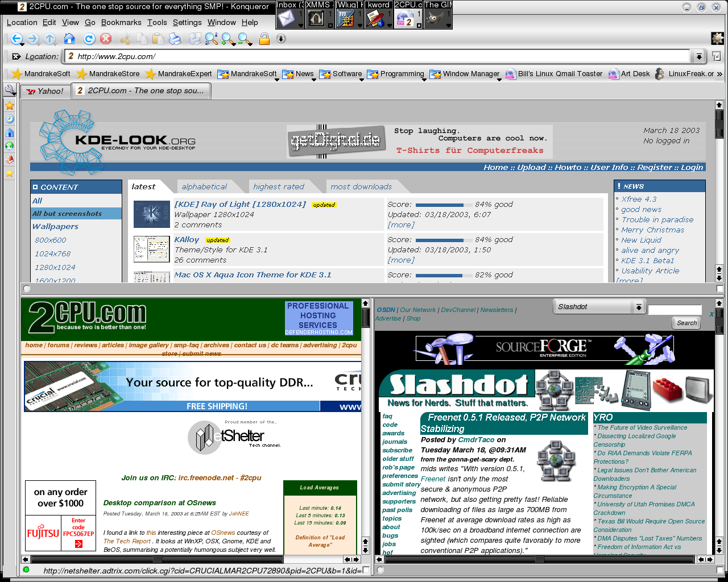Open the sidebar red book icon
728x582 pixels.
[10, 160]
